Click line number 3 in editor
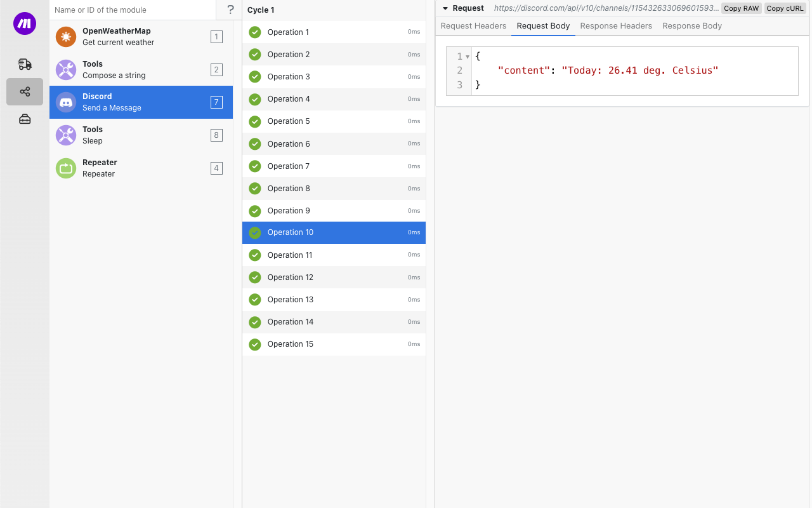 tap(460, 84)
